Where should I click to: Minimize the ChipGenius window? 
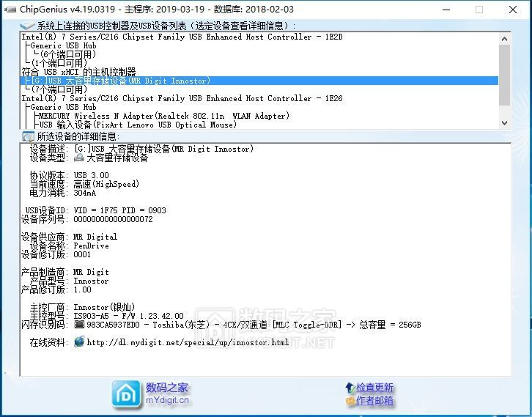446,10
